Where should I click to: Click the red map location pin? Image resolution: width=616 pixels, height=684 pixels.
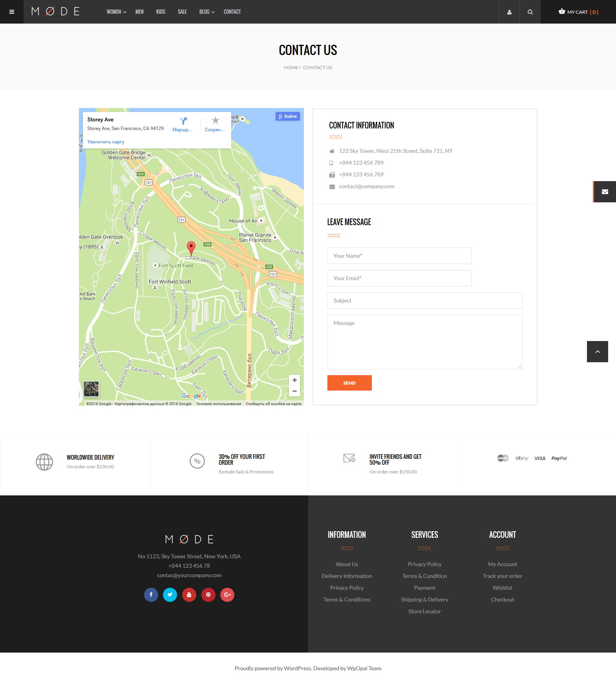point(191,249)
